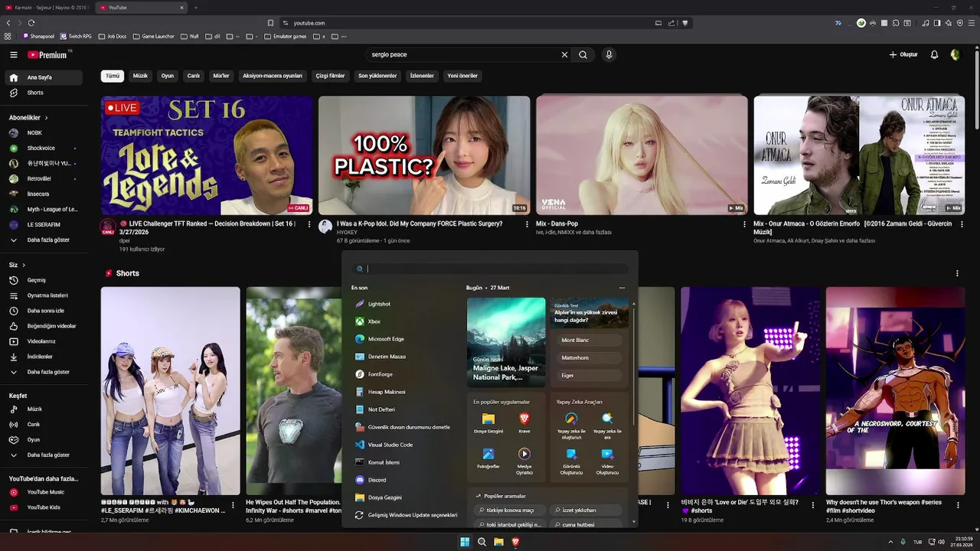The width and height of the screenshot is (980, 551).
Task: Click the YouTube Premium logo
Action: point(48,55)
